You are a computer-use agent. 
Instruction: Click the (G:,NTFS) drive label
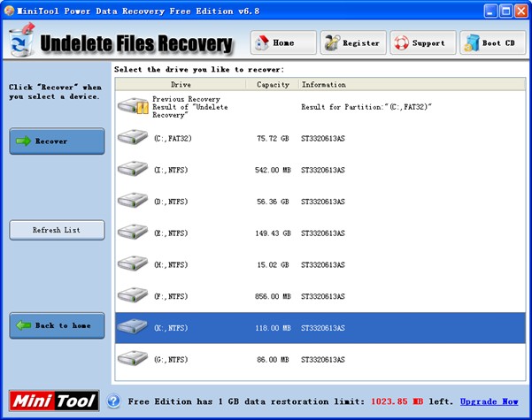point(171,359)
